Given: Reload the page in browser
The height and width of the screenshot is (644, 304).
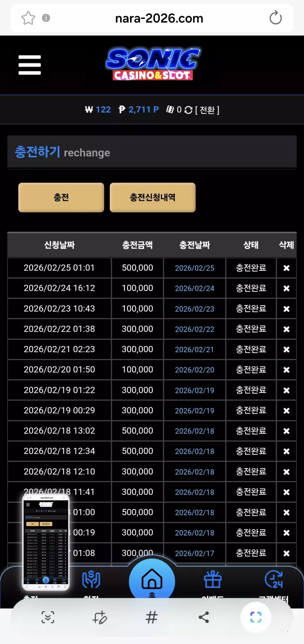Looking at the screenshot, I should point(275,18).
